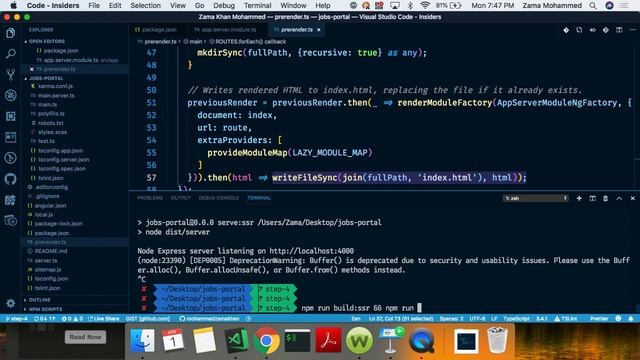The image size is (640, 360).
Task: Click the step-4 git branch in status bar
Action: (16, 318)
